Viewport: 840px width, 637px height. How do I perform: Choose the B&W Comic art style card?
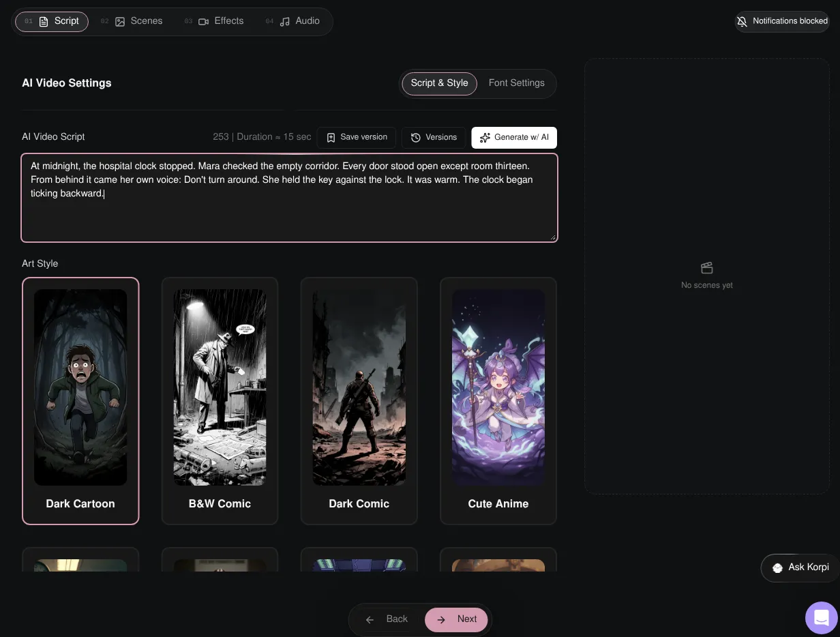(x=220, y=401)
